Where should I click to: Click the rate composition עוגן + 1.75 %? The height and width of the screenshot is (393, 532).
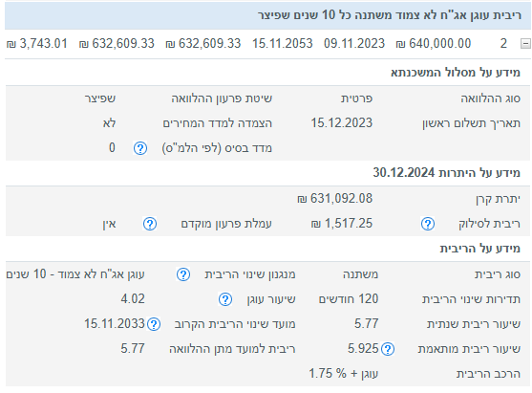343,374
